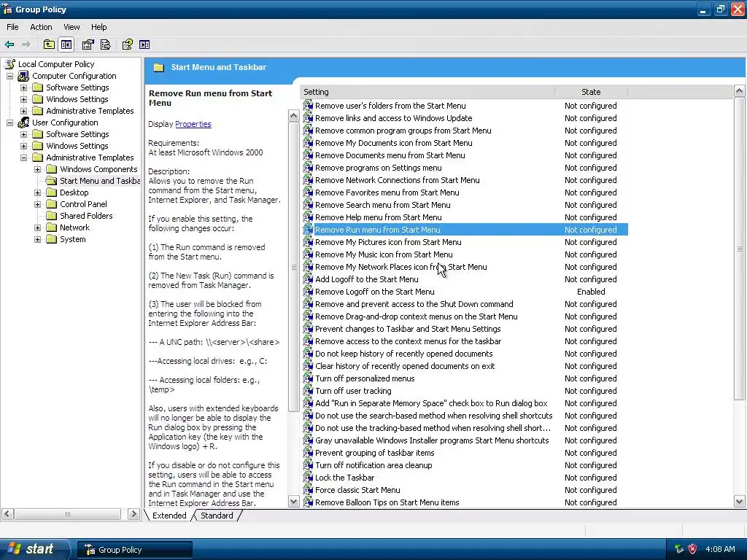Open the Properties toolbar icon
The width and height of the screenshot is (747, 560).
(88, 44)
